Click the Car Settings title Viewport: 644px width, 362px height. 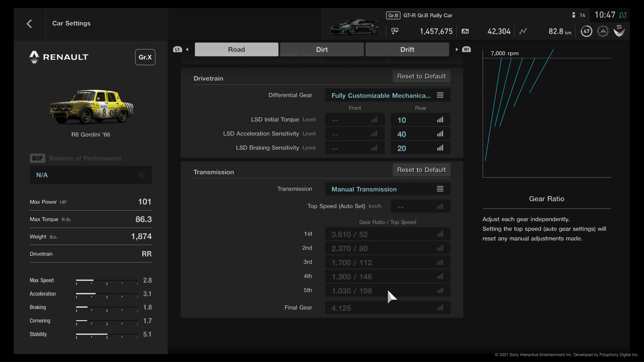pyautogui.click(x=71, y=23)
